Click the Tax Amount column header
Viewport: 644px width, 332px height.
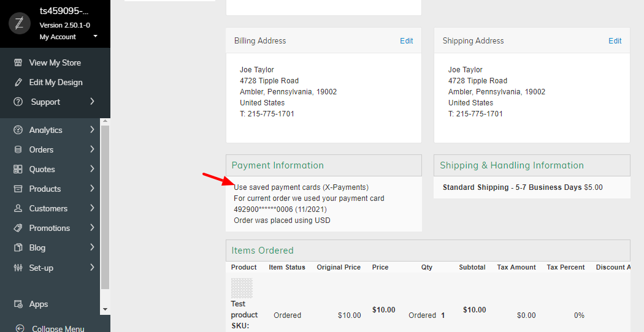pyautogui.click(x=516, y=267)
